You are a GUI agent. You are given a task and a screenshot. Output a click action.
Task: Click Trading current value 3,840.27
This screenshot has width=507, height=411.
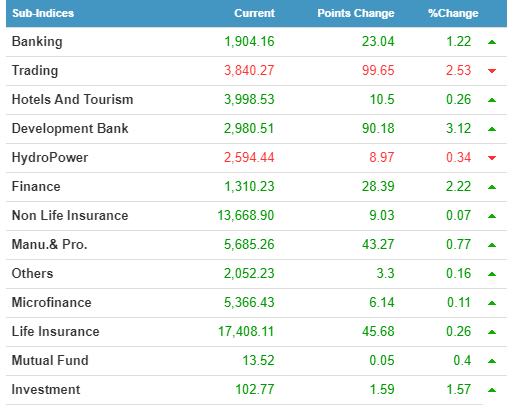pyautogui.click(x=249, y=70)
